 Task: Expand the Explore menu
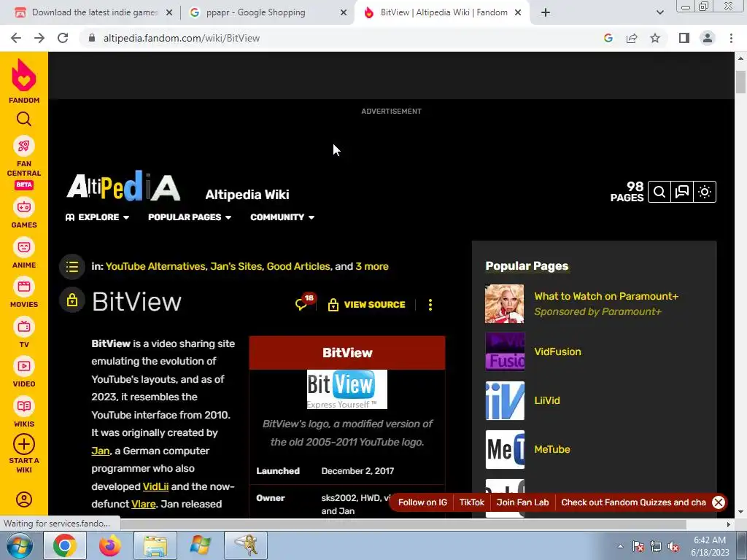click(97, 217)
